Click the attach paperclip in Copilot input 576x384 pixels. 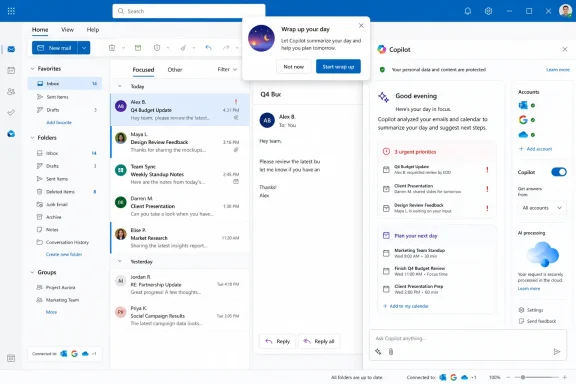click(x=391, y=352)
